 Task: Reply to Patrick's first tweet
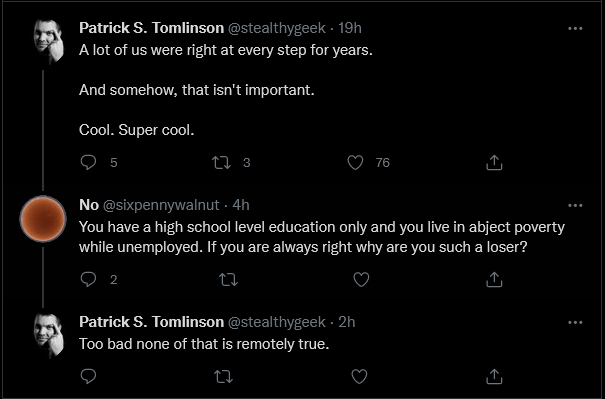[x=88, y=162]
